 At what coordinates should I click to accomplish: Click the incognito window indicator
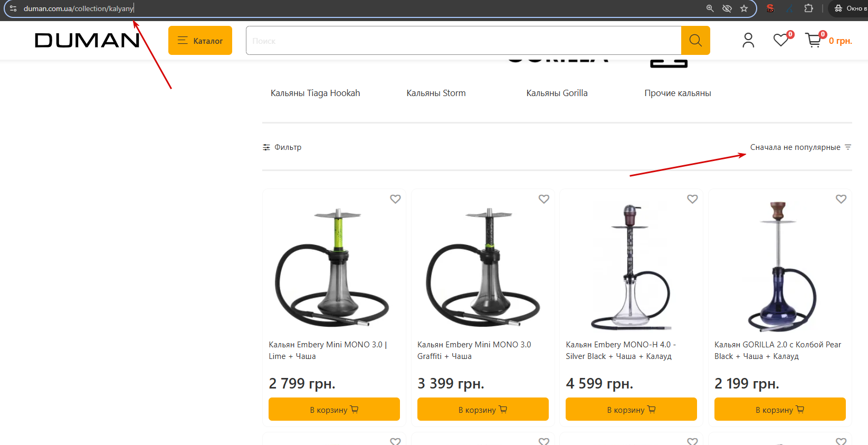click(850, 8)
